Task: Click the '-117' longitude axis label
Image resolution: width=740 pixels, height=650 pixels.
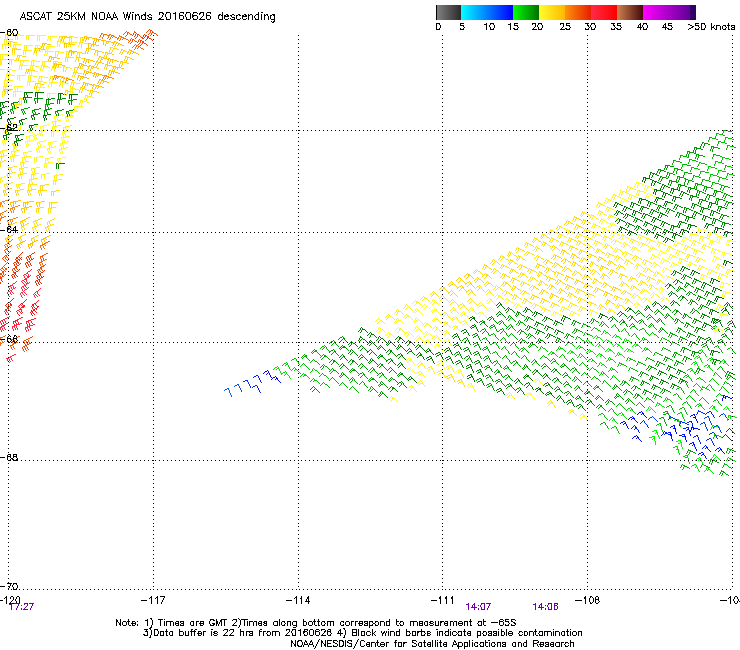Action: click(x=153, y=600)
